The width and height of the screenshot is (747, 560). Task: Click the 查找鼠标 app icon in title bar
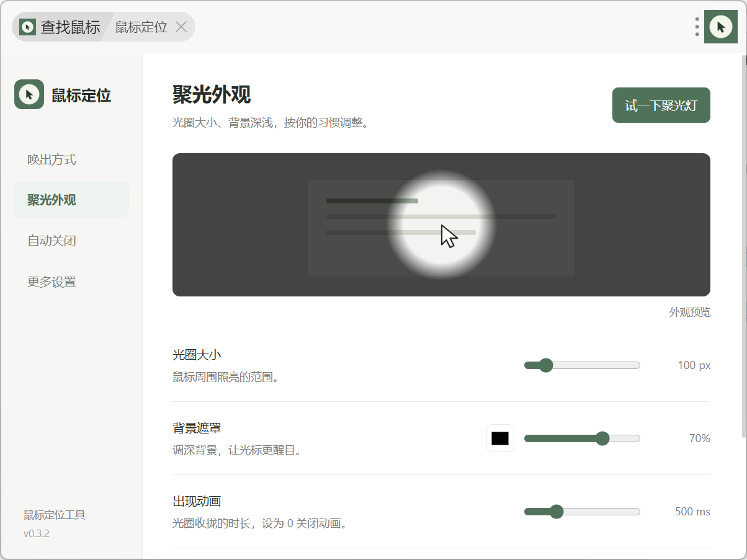27,27
